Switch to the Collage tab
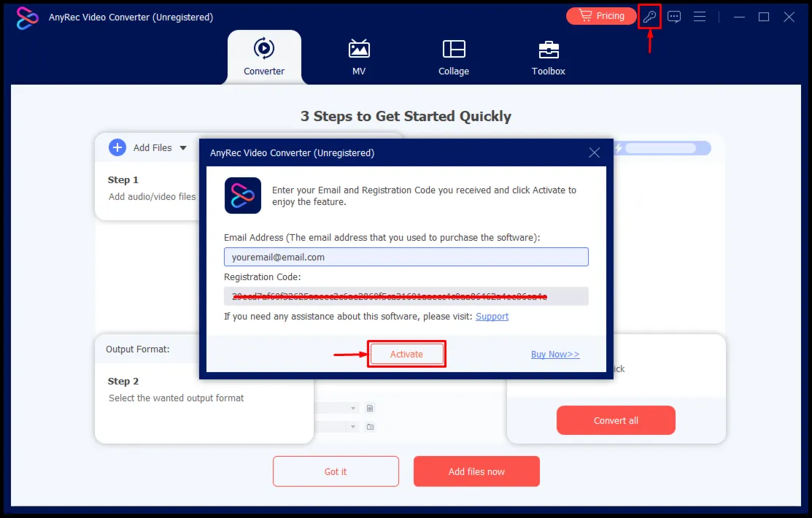Screen dimensions: 812x518 [x=454, y=57]
